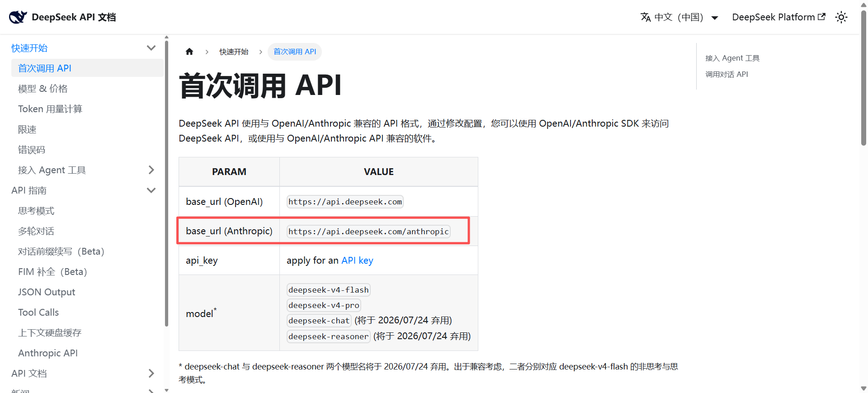868x393 pixels.
Task: Click the sidebar scrollbar thumb
Action: (166, 183)
